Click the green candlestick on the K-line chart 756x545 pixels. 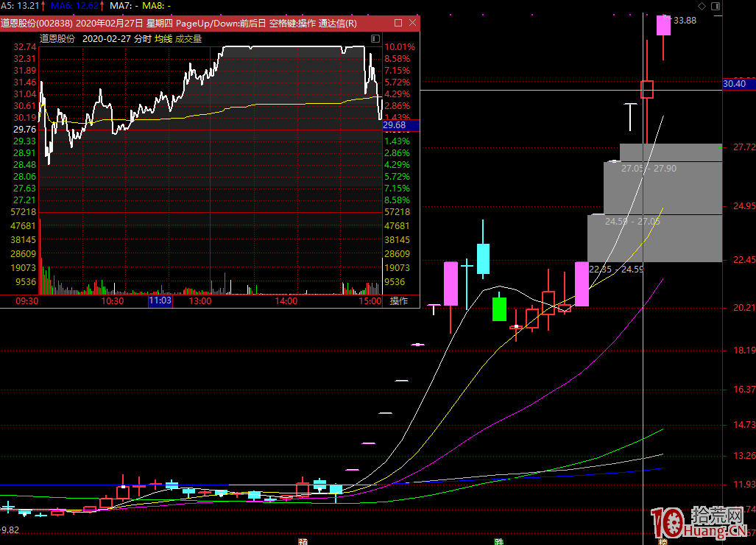500,309
